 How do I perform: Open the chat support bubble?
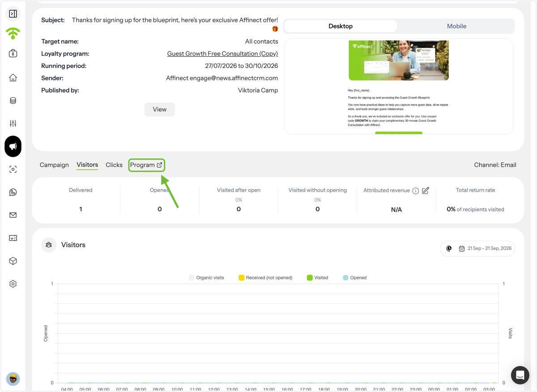(x=520, y=375)
